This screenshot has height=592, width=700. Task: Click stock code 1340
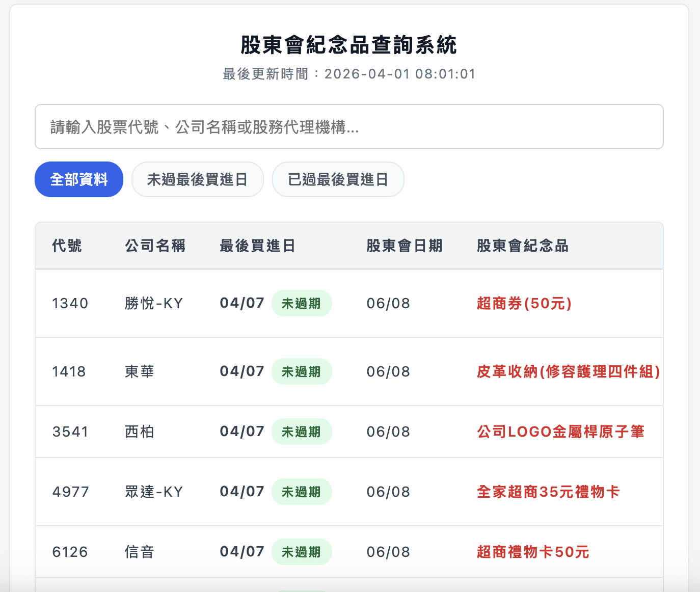point(70,304)
